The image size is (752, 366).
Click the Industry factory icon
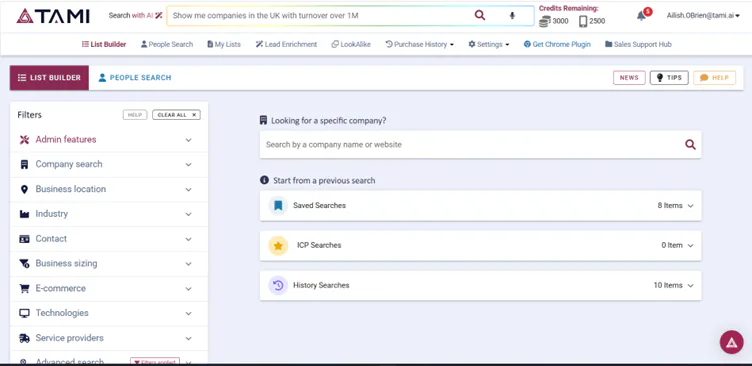tap(24, 214)
